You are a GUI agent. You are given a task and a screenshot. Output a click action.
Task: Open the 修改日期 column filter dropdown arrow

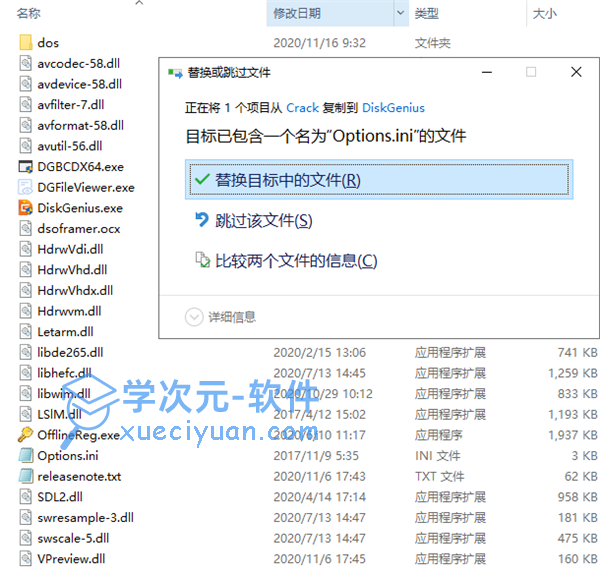click(x=401, y=13)
